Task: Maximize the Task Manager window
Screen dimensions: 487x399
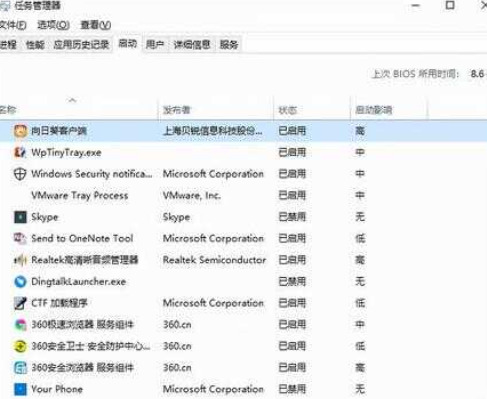Action: (450, 5)
